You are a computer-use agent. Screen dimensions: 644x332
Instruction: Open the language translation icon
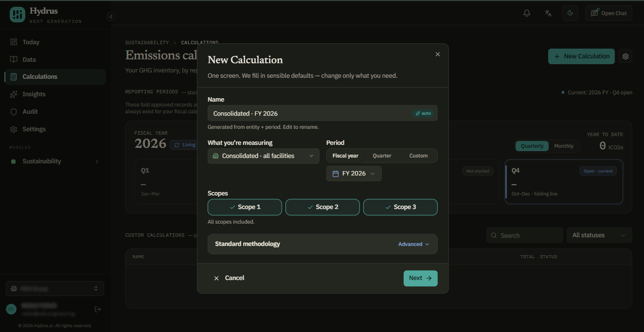point(548,13)
